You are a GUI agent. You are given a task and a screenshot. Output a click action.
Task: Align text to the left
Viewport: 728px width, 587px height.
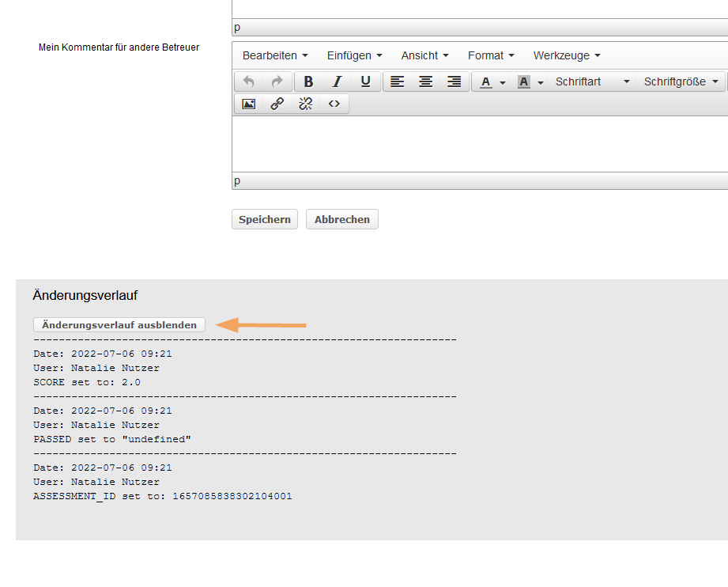(398, 81)
